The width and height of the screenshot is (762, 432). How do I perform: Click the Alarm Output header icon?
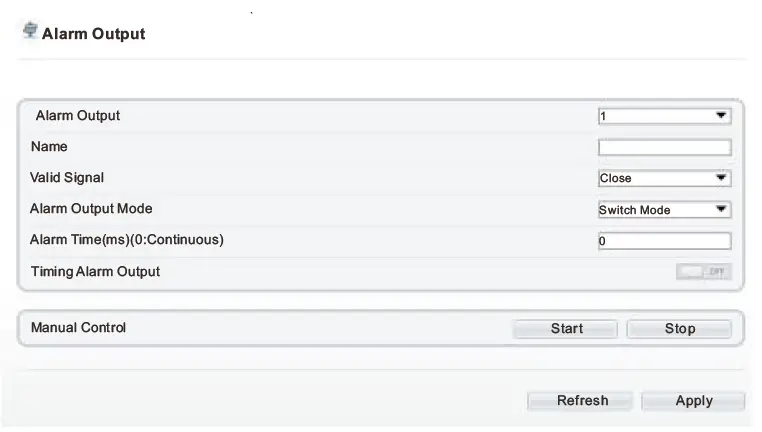click(30, 32)
